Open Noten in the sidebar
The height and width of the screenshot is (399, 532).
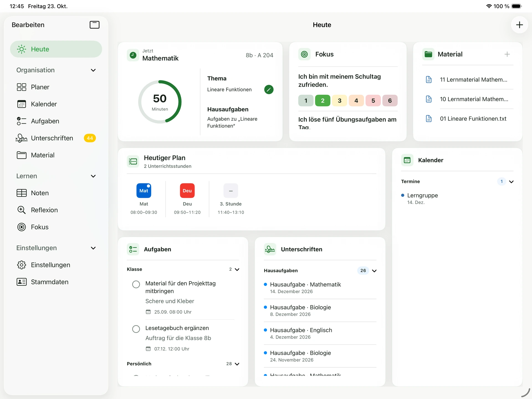[56, 193]
